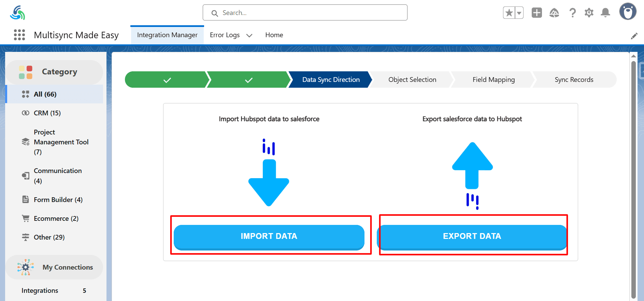Open the notifications bell

tap(605, 13)
